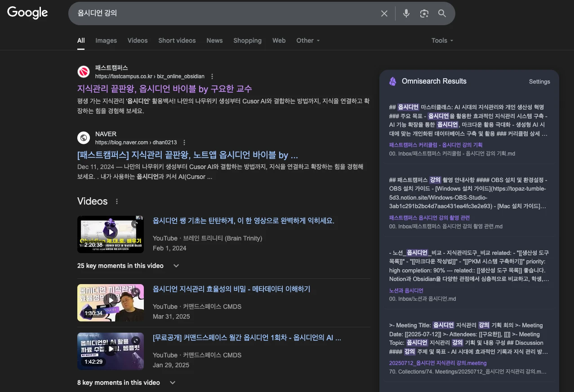This screenshot has width=574, height=392.
Task: Play the 2:20:38 video thumbnail
Action: [x=111, y=234]
